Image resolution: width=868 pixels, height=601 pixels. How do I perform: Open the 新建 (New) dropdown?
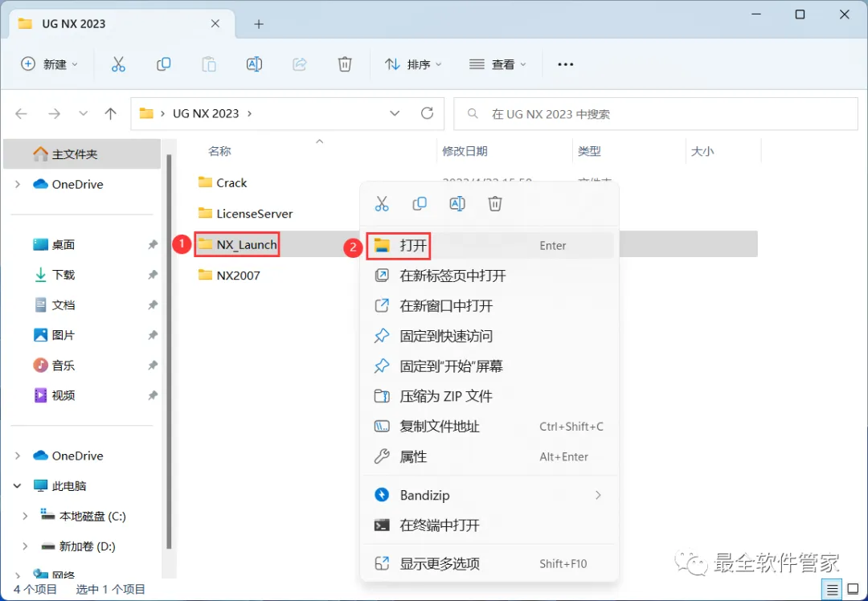[49, 64]
